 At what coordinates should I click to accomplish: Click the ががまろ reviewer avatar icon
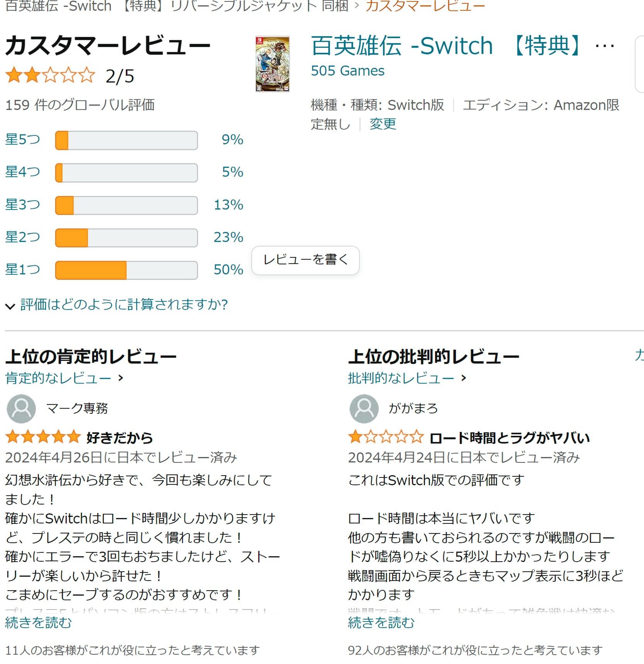(x=364, y=408)
